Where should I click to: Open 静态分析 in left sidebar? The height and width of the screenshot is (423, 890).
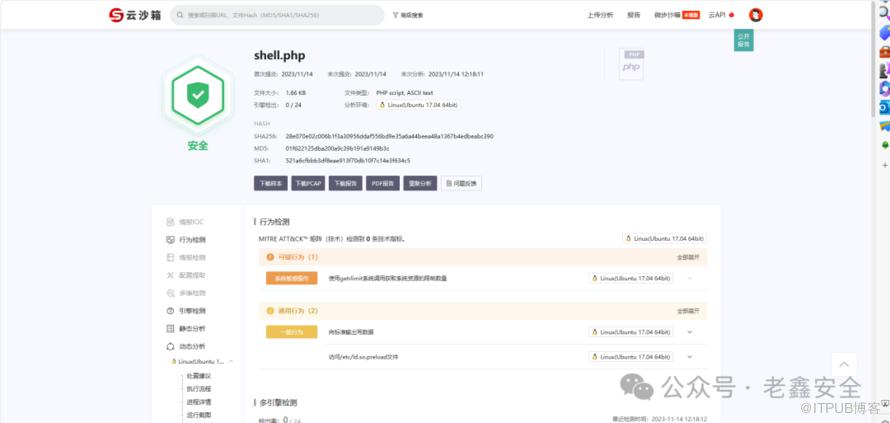click(185, 329)
